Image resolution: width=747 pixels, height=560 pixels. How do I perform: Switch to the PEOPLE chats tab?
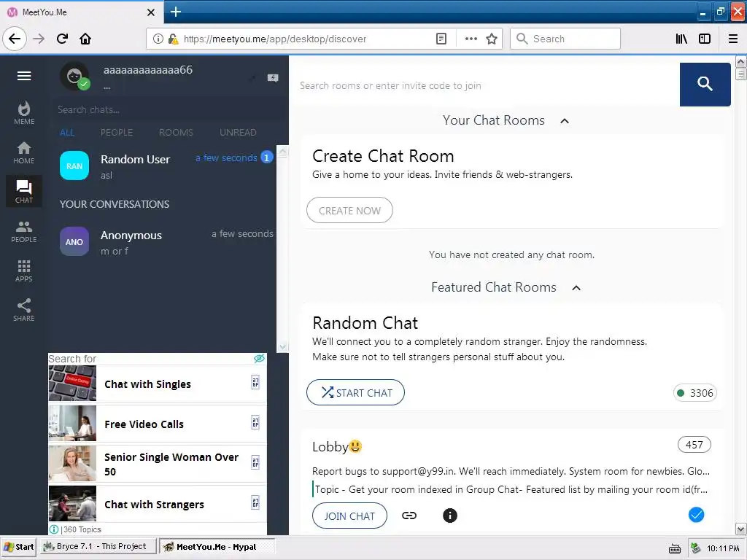pyautogui.click(x=117, y=133)
